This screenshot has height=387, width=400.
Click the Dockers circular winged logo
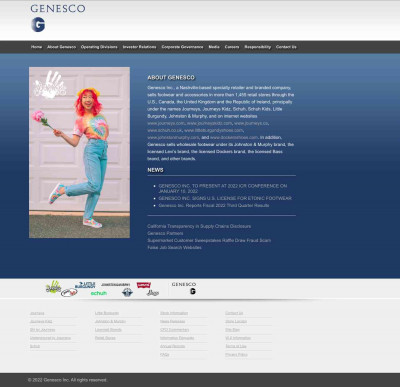click(x=127, y=293)
